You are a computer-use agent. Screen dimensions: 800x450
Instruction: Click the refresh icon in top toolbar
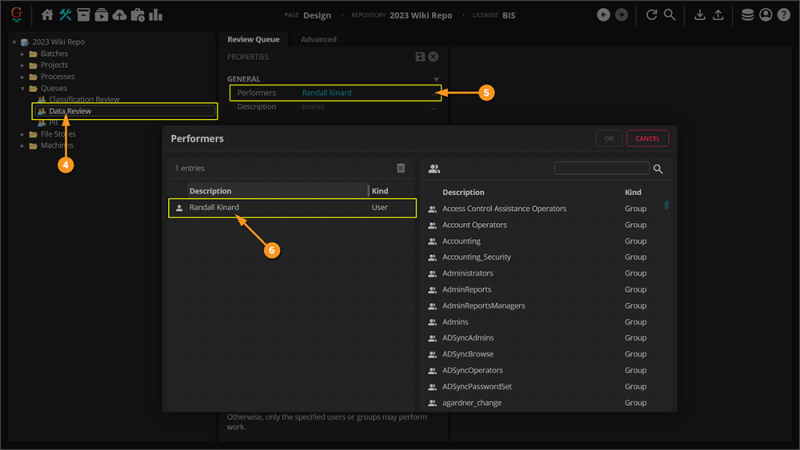652,15
